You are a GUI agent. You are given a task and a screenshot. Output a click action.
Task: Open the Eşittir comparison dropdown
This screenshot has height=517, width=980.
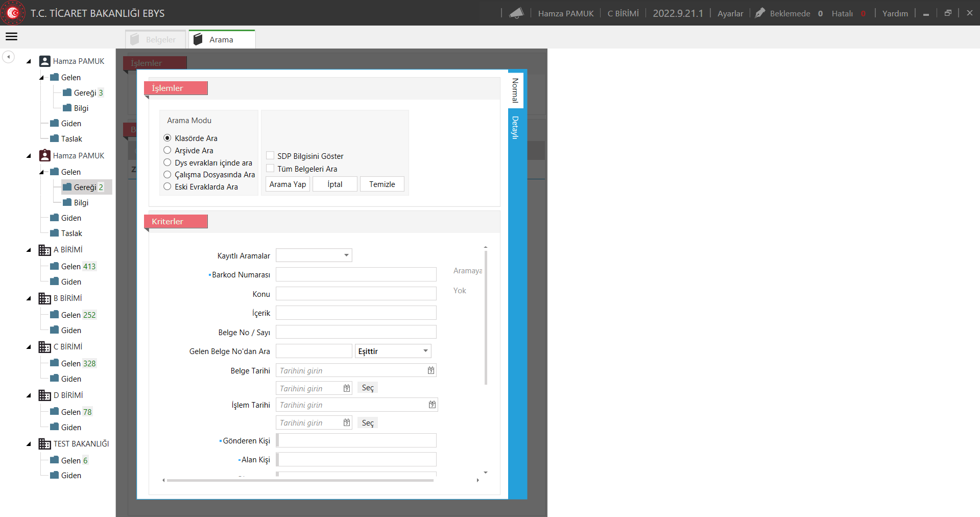pos(393,351)
